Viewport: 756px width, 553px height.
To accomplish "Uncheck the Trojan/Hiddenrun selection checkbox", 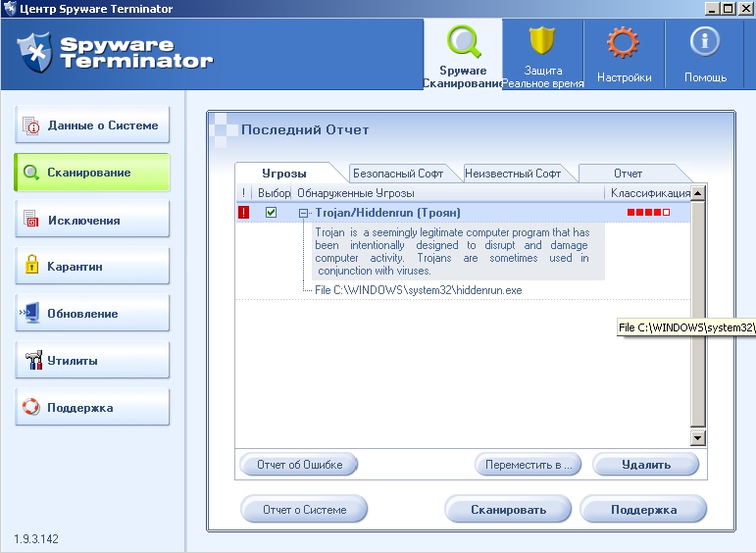I will tap(271, 212).
